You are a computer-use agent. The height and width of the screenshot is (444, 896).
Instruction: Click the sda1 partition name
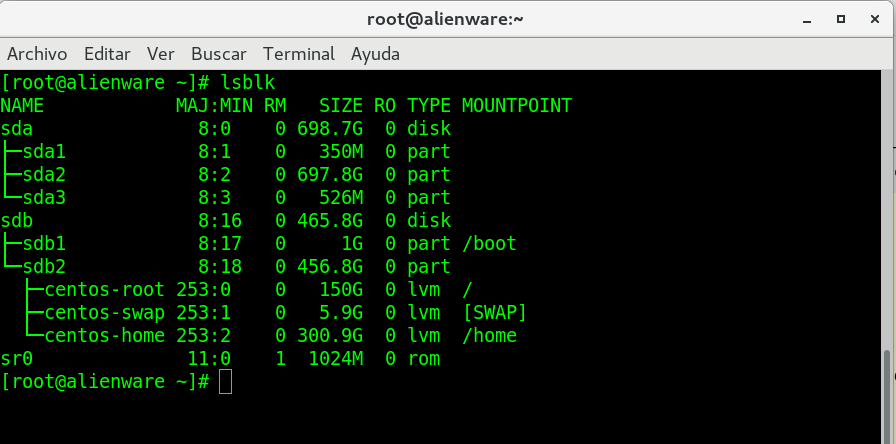[x=43, y=152]
